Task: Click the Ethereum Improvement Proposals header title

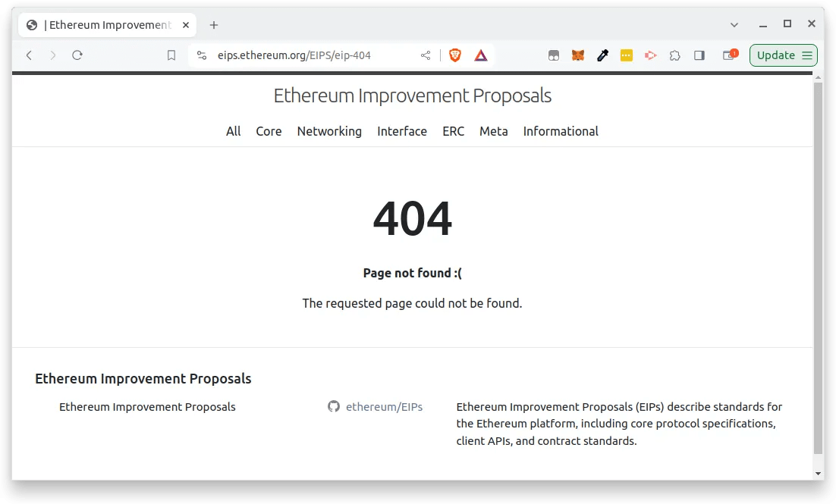Action: 412,96
